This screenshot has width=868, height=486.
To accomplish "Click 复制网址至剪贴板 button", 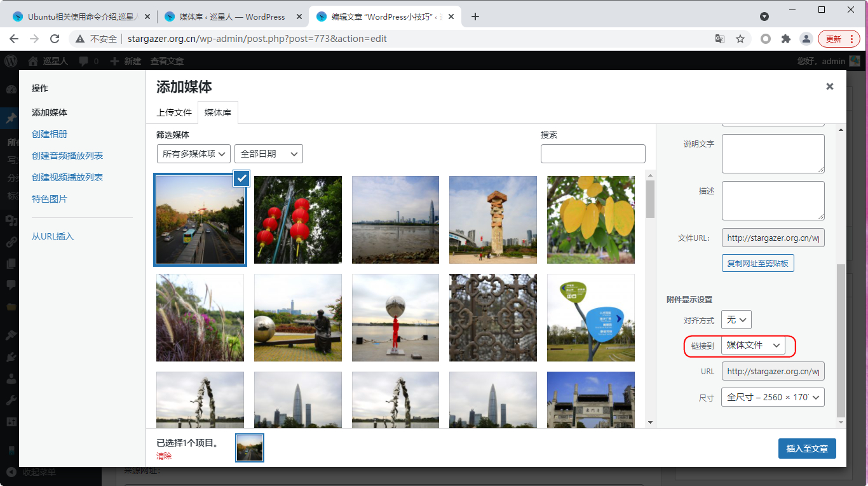I will 757,263.
